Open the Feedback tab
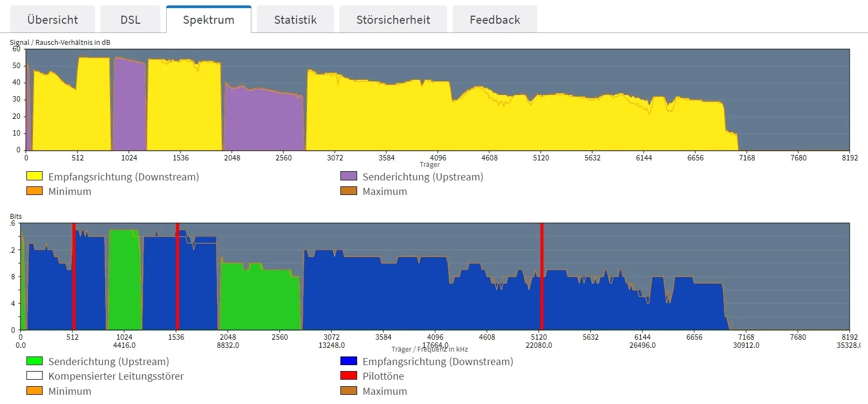The image size is (868, 404). tap(495, 19)
